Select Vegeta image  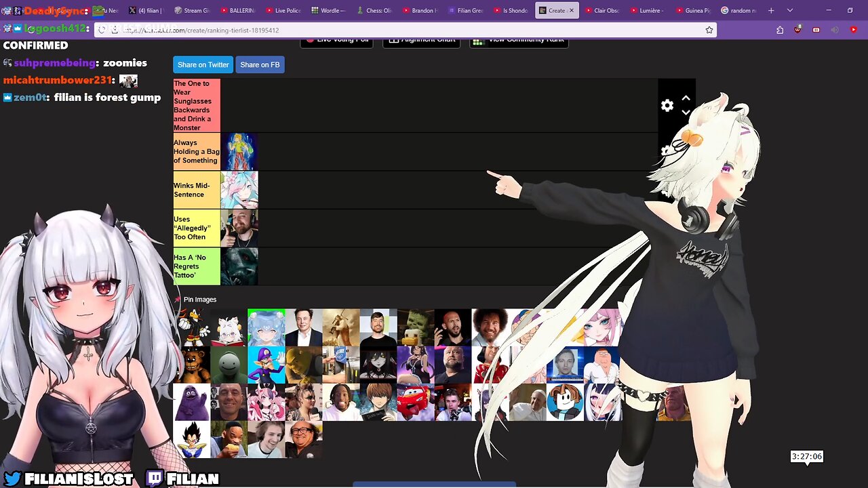(x=191, y=439)
